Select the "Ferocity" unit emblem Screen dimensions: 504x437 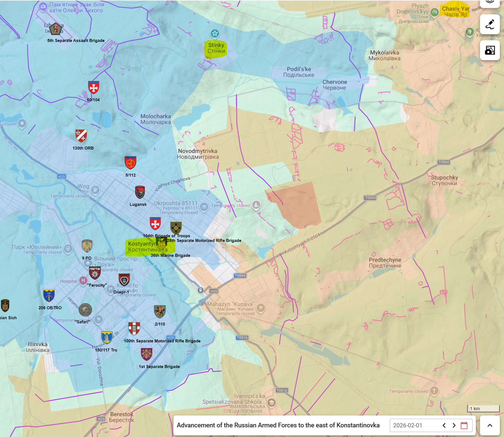point(95,273)
